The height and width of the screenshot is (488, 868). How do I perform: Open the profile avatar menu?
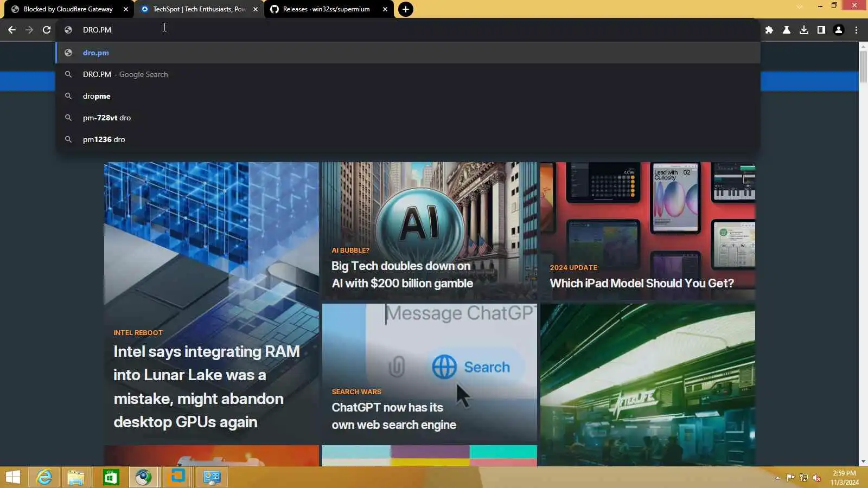pyautogui.click(x=839, y=30)
